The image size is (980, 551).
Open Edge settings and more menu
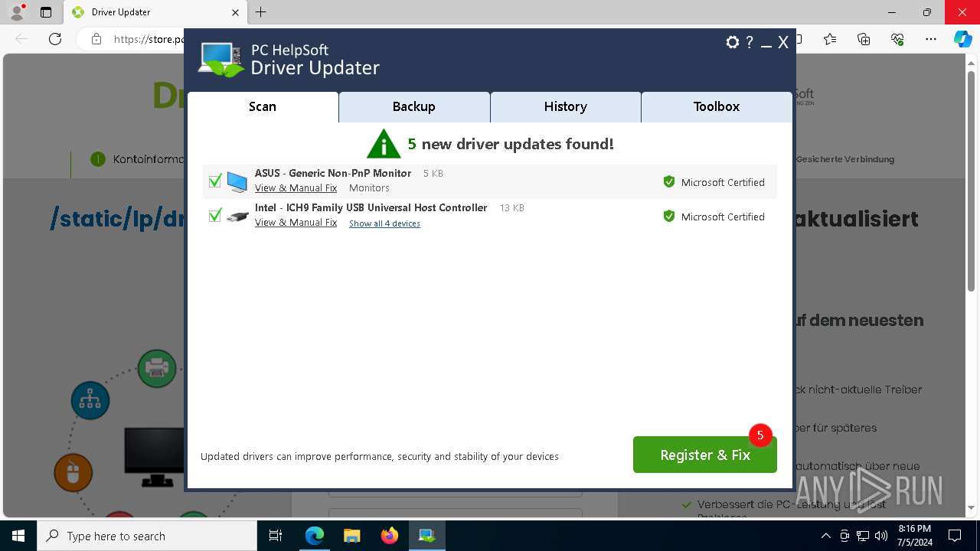931,39
